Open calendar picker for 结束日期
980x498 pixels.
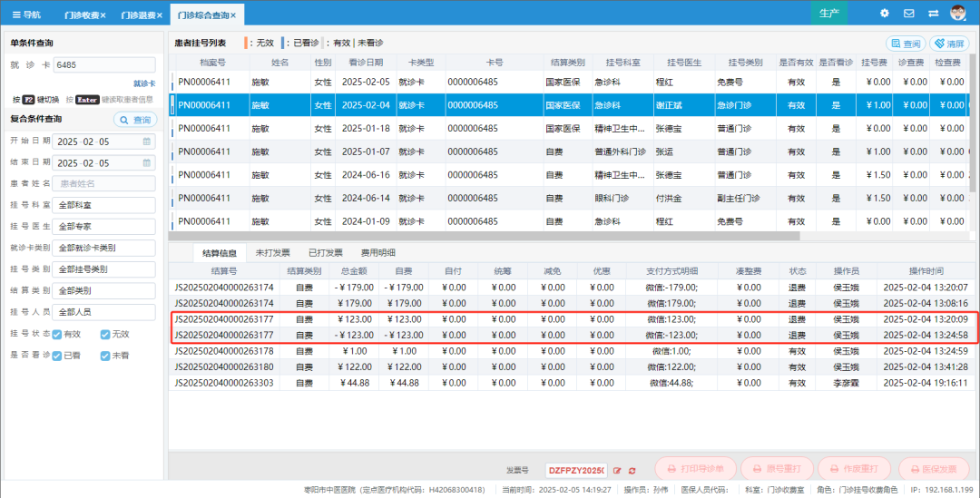click(x=147, y=163)
